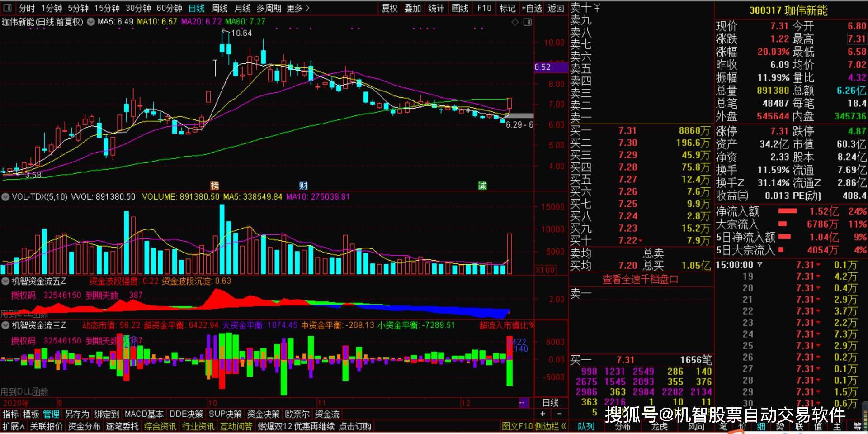This screenshot has height=434, width=868.
Task: Expand order book icon next to 卖十
Action: point(597,8)
